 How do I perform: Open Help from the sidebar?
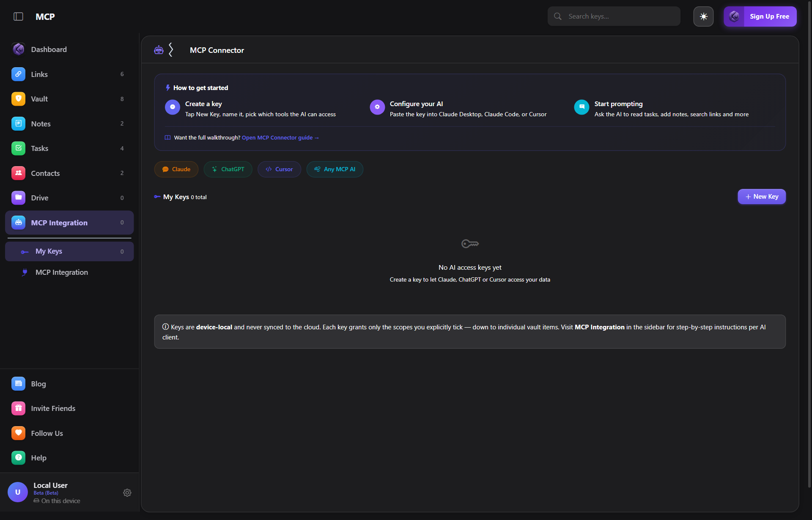[x=69, y=458]
